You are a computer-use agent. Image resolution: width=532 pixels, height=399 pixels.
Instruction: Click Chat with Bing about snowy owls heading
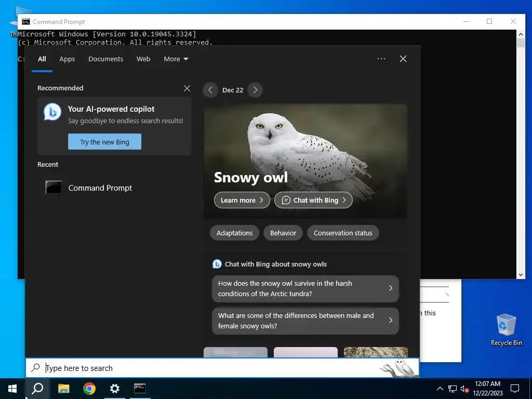(275, 264)
